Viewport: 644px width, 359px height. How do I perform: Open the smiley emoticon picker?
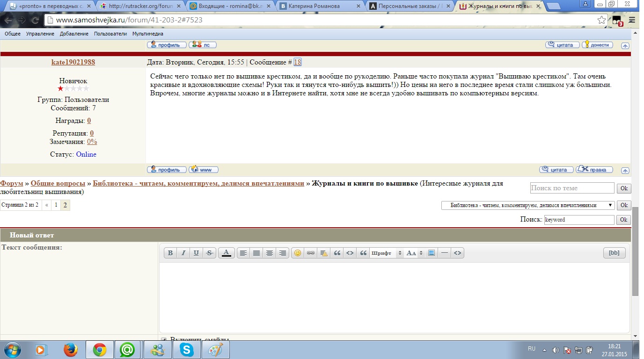coord(298,253)
